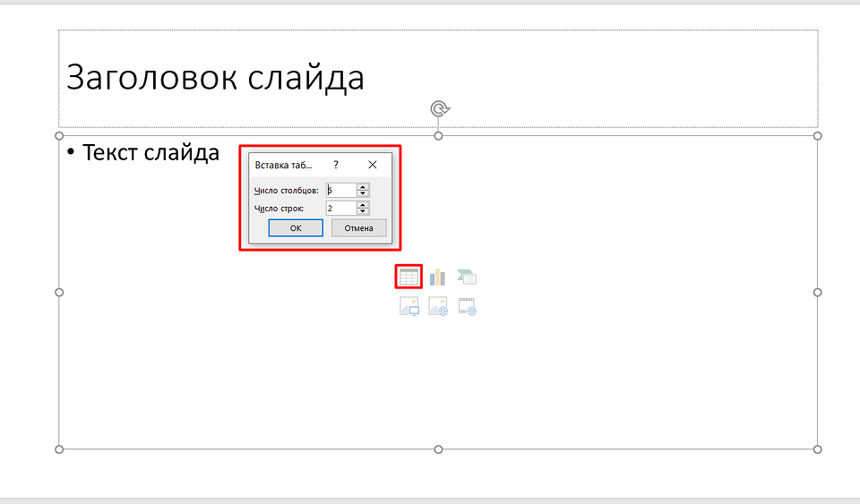The width and height of the screenshot is (860, 504).
Task: Click the Текст слайда bullet text
Action: click(150, 152)
